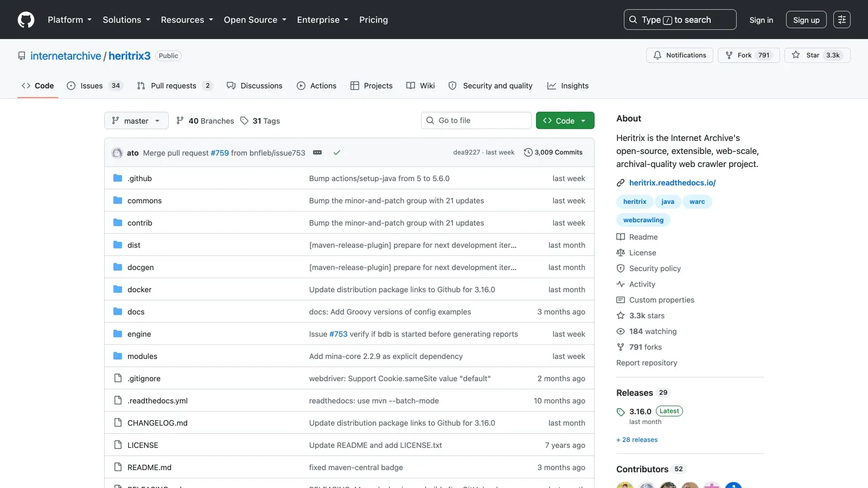The height and width of the screenshot is (488, 868).
Task: Click the Activity pulse icon
Action: pyautogui.click(x=621, y=284)
